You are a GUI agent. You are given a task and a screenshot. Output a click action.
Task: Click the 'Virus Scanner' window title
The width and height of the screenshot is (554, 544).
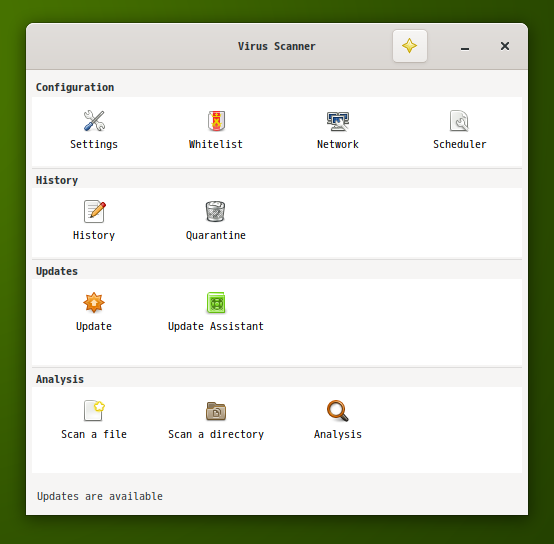pos(277,46)
